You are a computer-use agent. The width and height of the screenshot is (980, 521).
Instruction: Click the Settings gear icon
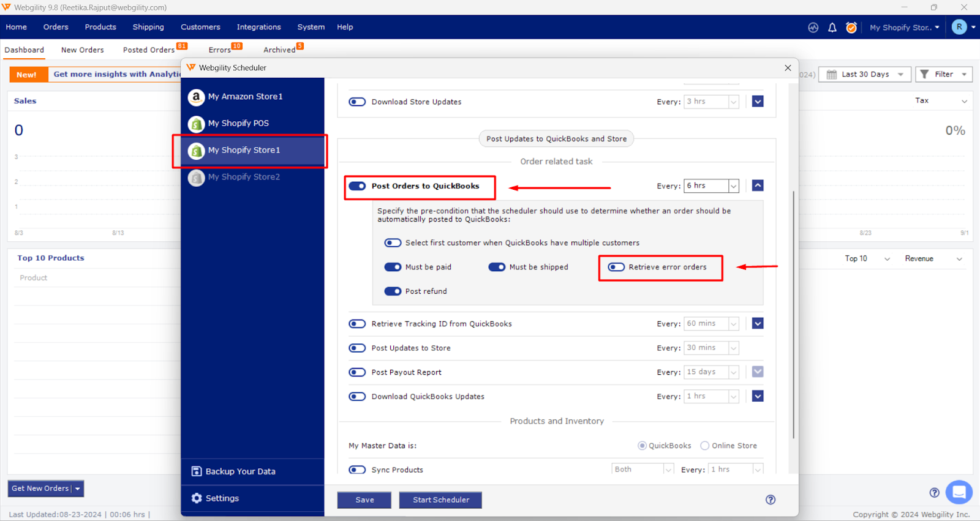pyautogui.click(x=197, y=498)
